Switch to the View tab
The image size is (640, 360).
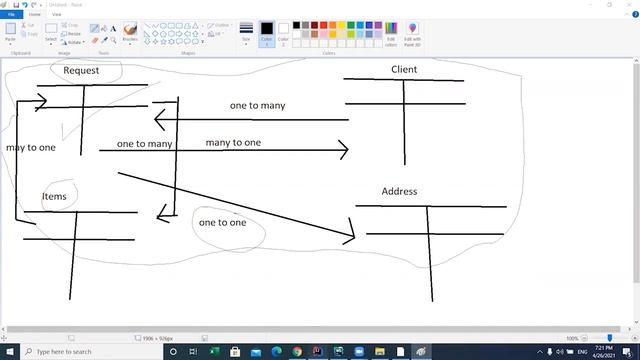click(57, 14)
